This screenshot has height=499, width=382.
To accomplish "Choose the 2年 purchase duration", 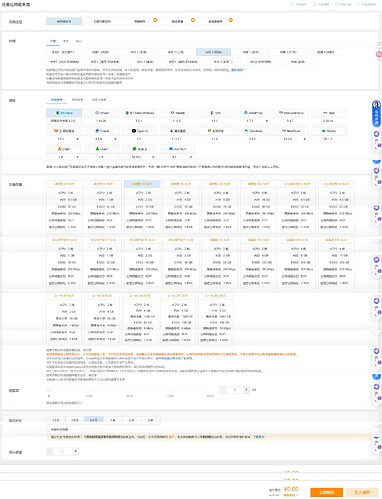I will (x=132, y=420).
